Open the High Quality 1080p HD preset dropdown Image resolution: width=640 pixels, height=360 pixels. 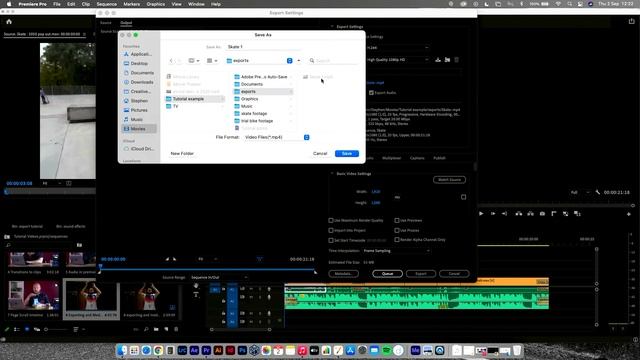[398, 60]
